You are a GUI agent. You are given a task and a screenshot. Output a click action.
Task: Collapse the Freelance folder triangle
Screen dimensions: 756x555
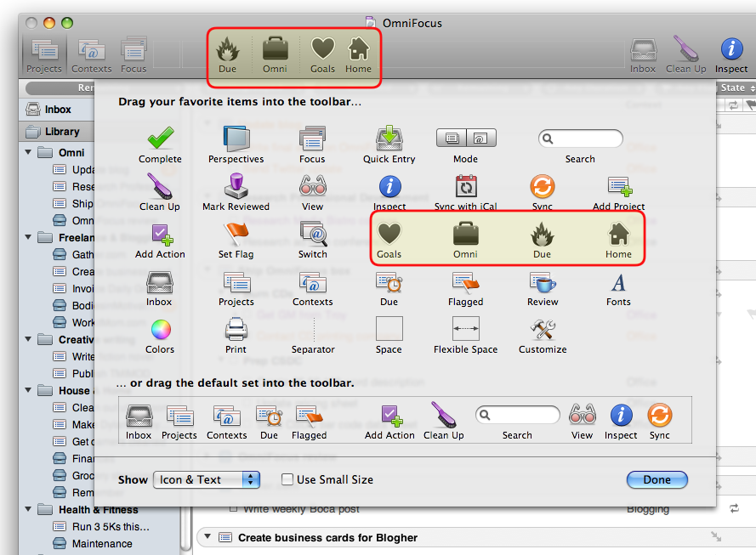tap(28, 237)
